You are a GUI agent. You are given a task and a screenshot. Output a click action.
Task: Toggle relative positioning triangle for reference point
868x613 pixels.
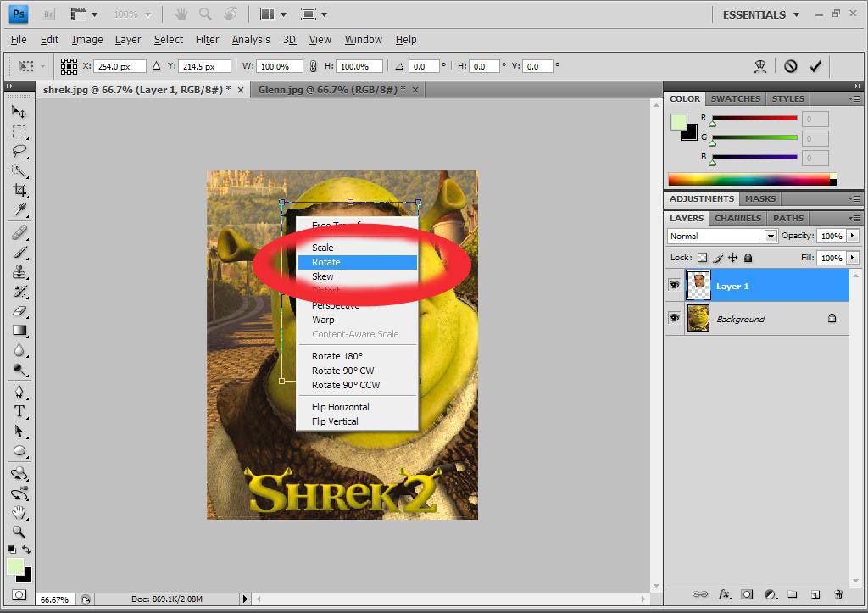coord(156,66)
